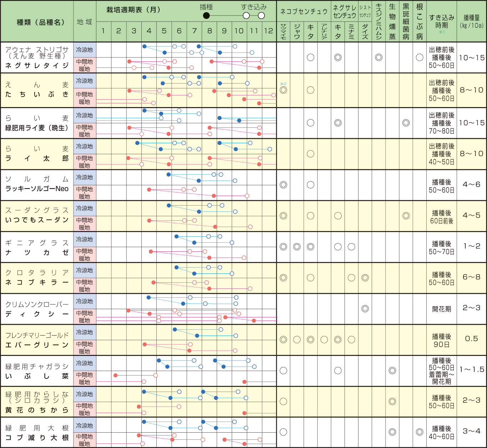Select いぶし菜 row's 生物燻蒸 double-circle mark
The width and height of the screenshot is (487, 448).
pyautogui.click(x=392, y=371)
